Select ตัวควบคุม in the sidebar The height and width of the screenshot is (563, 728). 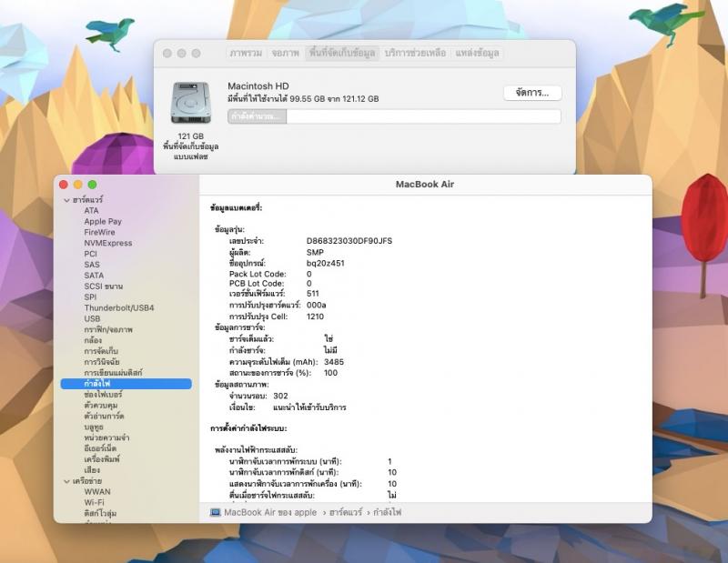tap(101, 405)
